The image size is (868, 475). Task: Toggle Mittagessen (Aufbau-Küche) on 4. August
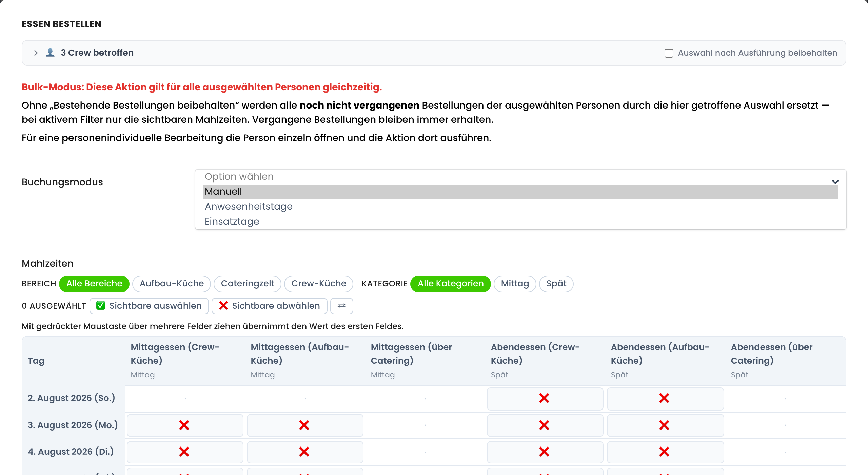(305, 452)
